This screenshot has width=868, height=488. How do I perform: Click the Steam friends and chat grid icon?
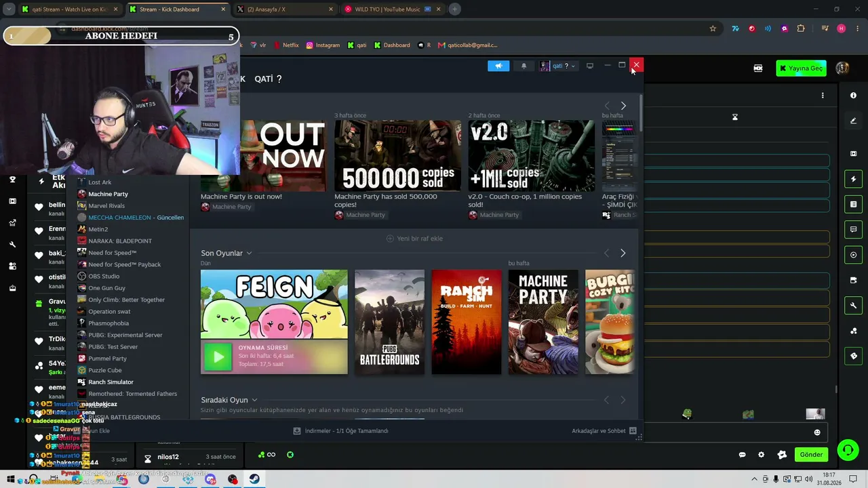click(x=633, y=430)
